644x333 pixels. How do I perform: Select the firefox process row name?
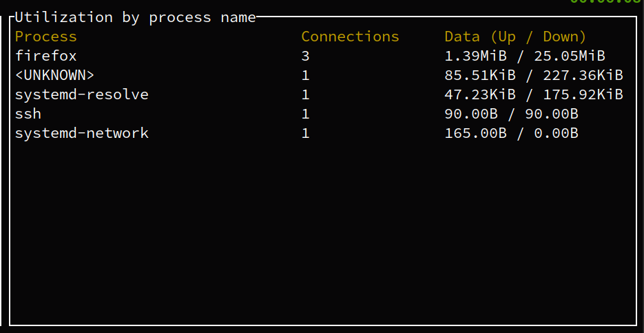click(45, 56)
